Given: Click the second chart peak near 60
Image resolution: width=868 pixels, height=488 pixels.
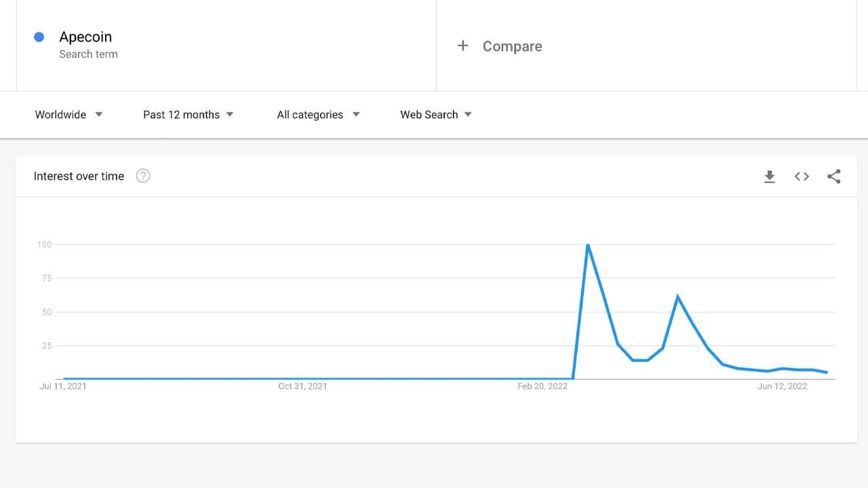Looking at the screenshot, I should click(x=677, y=297).
